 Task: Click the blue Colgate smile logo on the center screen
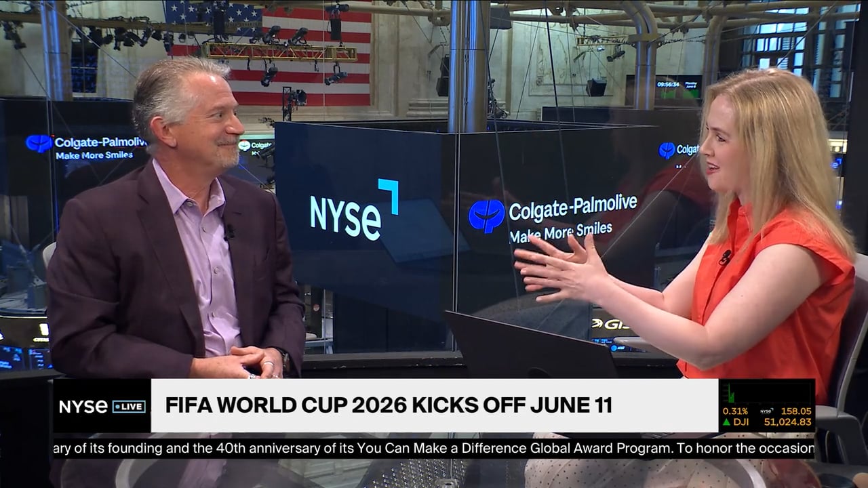[487, 216]
